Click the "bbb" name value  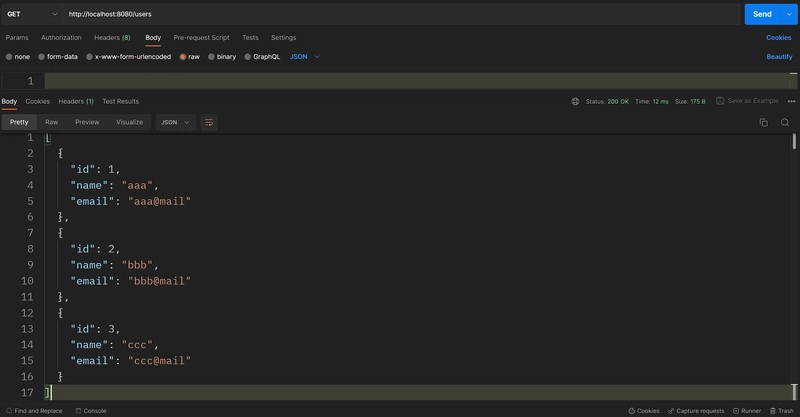pos(137,265)
